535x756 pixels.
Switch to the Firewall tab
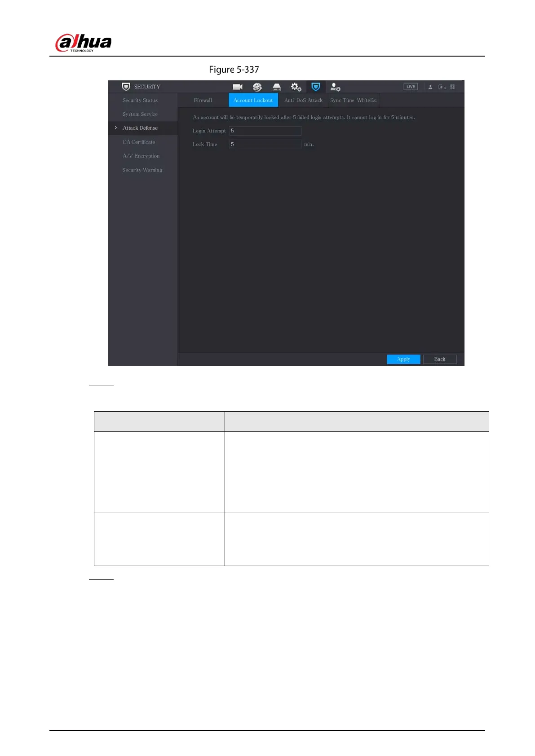pos(203,100)
